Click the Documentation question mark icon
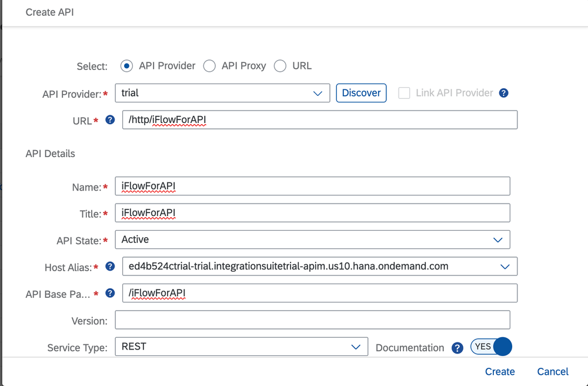Viewport: 588px width, 386px height. click(x=457, y=348)
